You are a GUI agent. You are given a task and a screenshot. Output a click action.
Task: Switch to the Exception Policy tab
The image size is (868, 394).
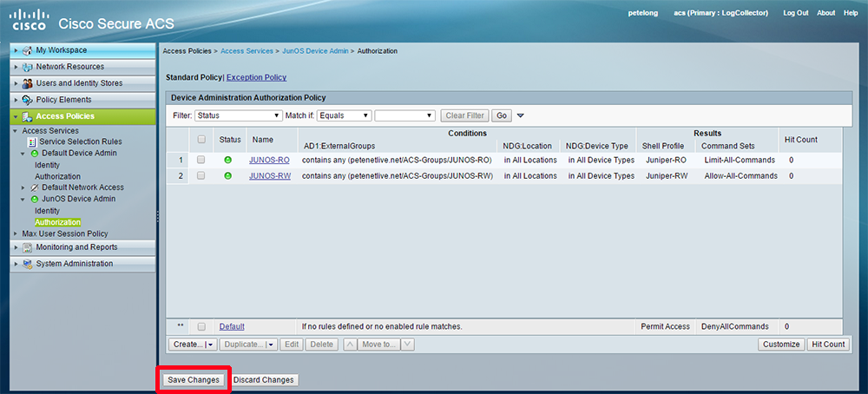pyautogui.click(x=256, y=77)
